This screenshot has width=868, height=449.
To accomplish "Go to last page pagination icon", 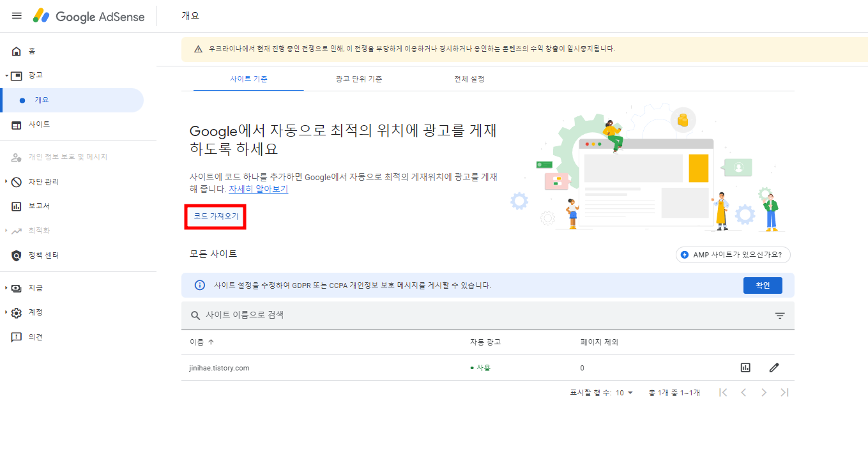I will pyautogui.click(x=785, y=392).
